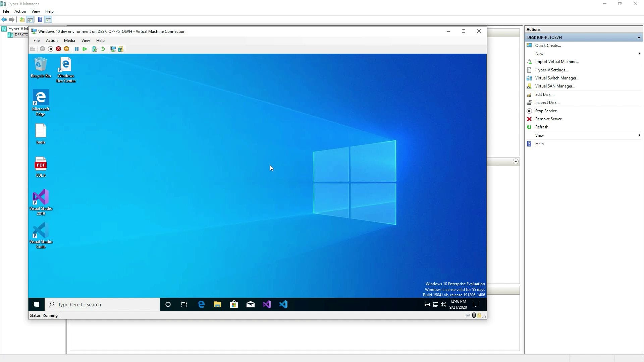The width and height of the screenshot is (644, 362).
Task: Click Refresh in the Actions pane
Action: (x=541, y=127)
